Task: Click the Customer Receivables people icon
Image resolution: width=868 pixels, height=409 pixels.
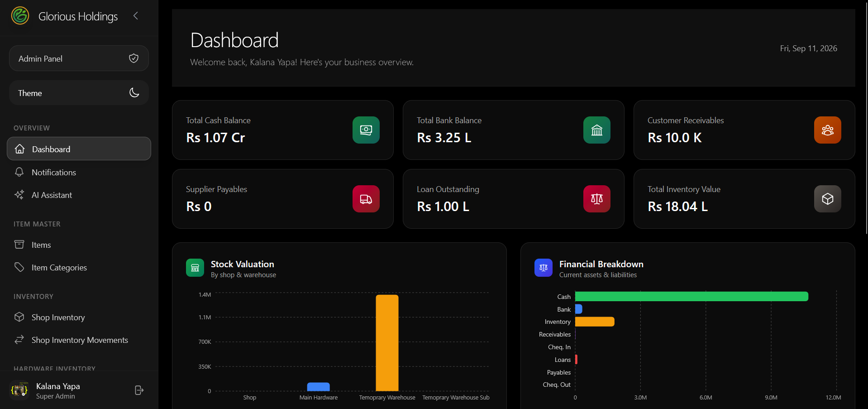Action: 828,130
